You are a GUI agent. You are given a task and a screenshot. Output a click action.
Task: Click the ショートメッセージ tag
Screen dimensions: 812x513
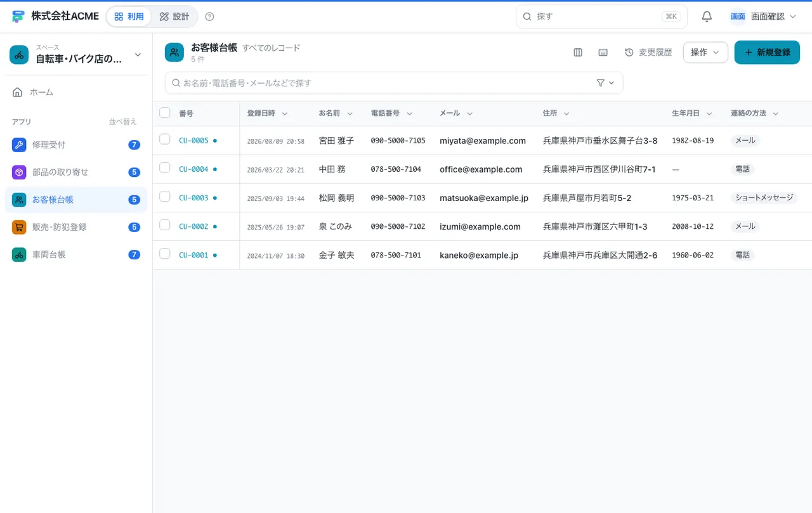(764, 198)
